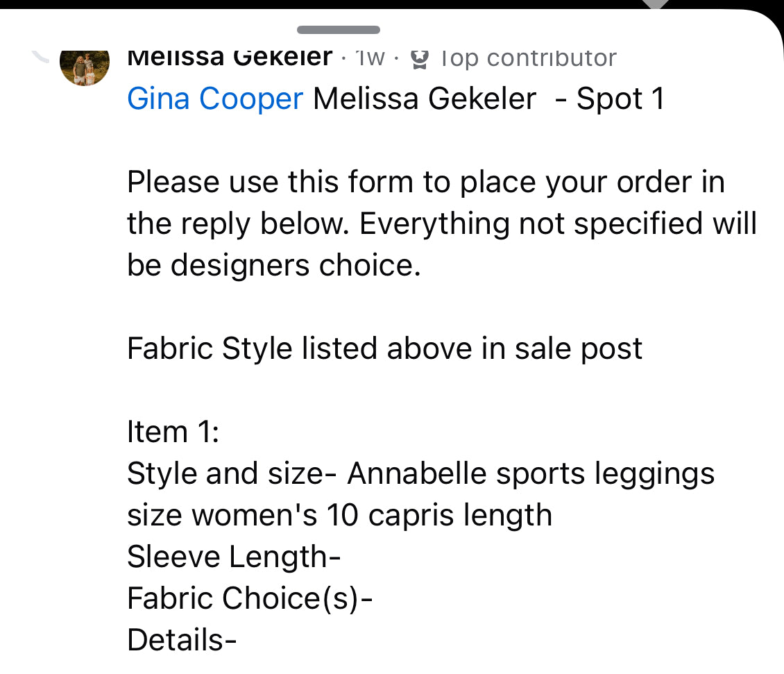Tap the "the reply below" line
Screen dimensions: 784x674
[x=441, y=224]
